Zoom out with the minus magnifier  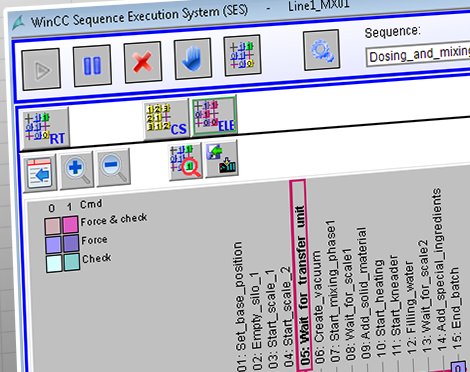(113, 167)
